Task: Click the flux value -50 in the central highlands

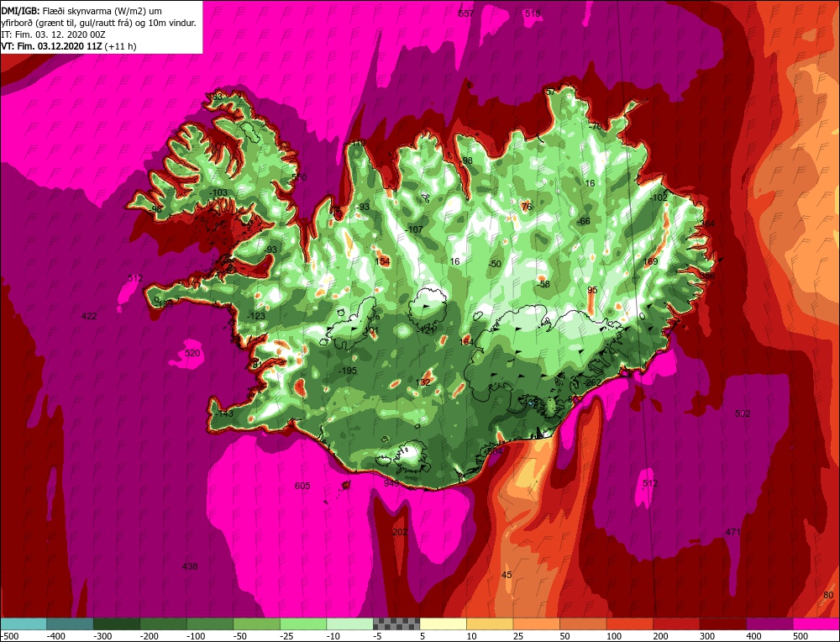Action: click(495, 264)
